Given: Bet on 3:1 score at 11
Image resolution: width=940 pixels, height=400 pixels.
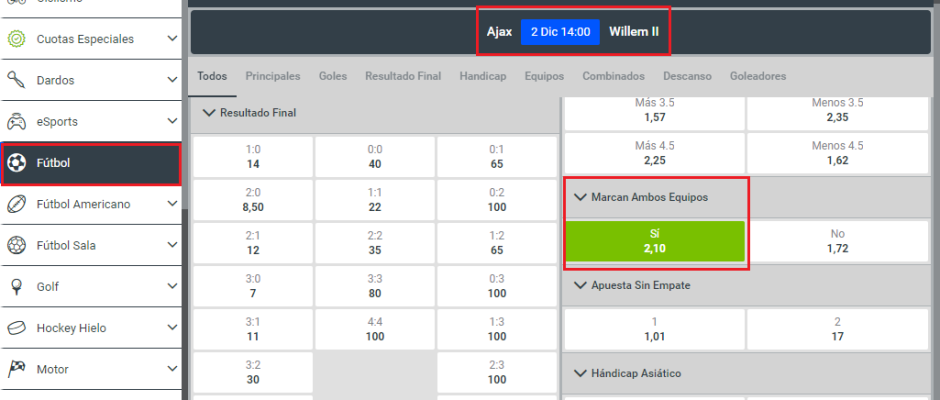Looking at the screenshot, I should [x=253, y=329].
